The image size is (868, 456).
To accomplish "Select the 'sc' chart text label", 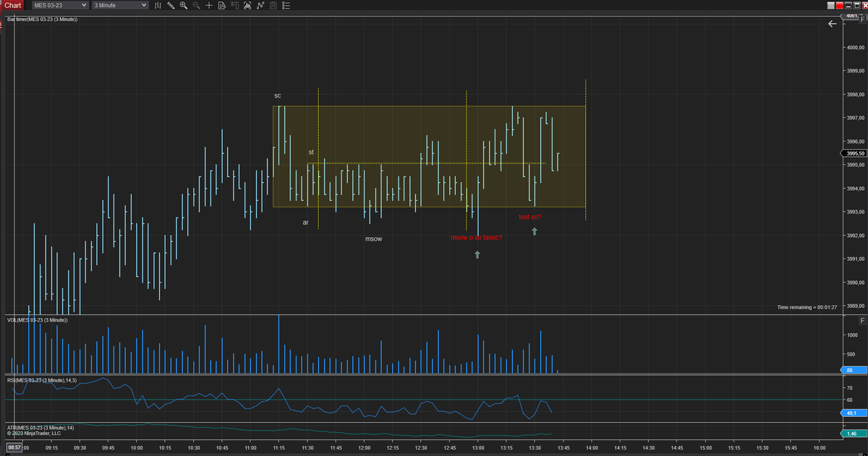I will [x=278, y=95].
